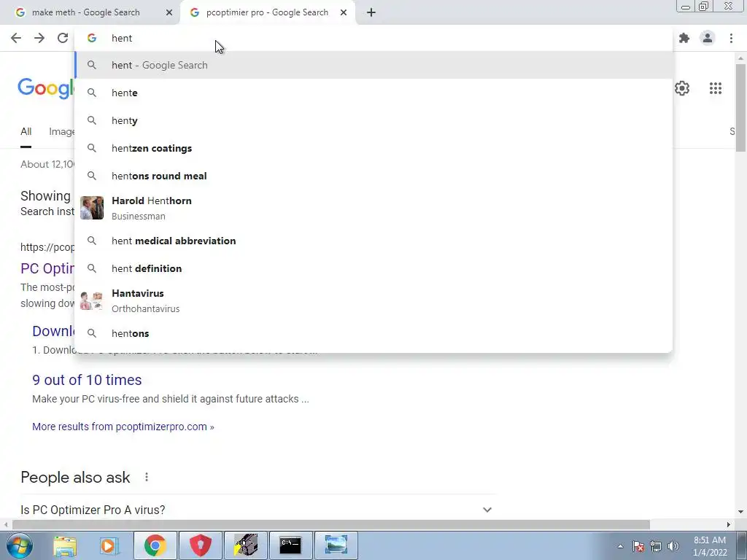Open the '9 out of 10 times' link
747x560 pixels.
tap(87, 380)
